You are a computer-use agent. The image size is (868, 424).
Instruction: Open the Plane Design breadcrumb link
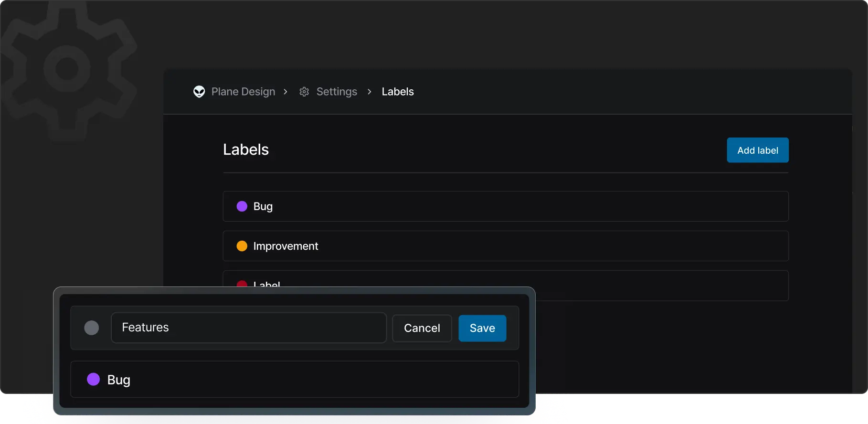(243, 92)
